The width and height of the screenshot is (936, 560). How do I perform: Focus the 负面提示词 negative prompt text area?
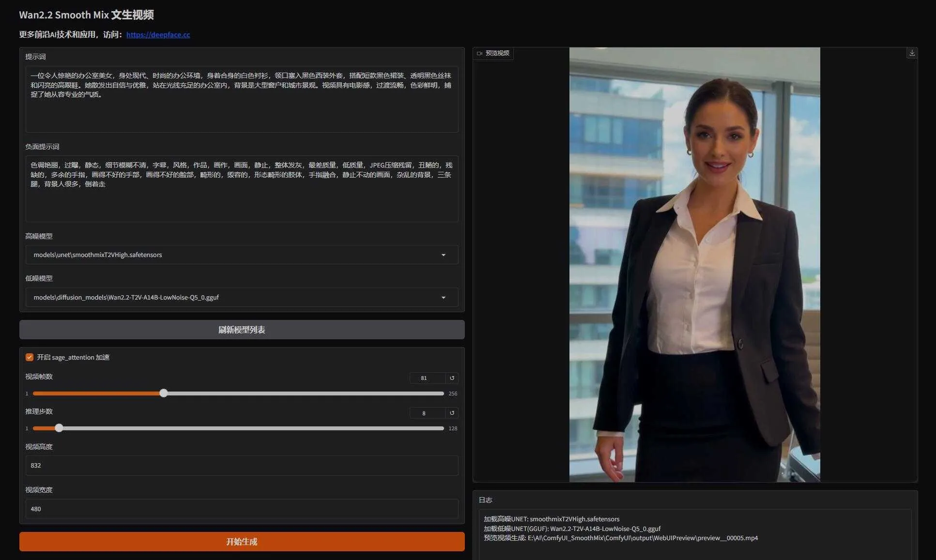[242, 189]
